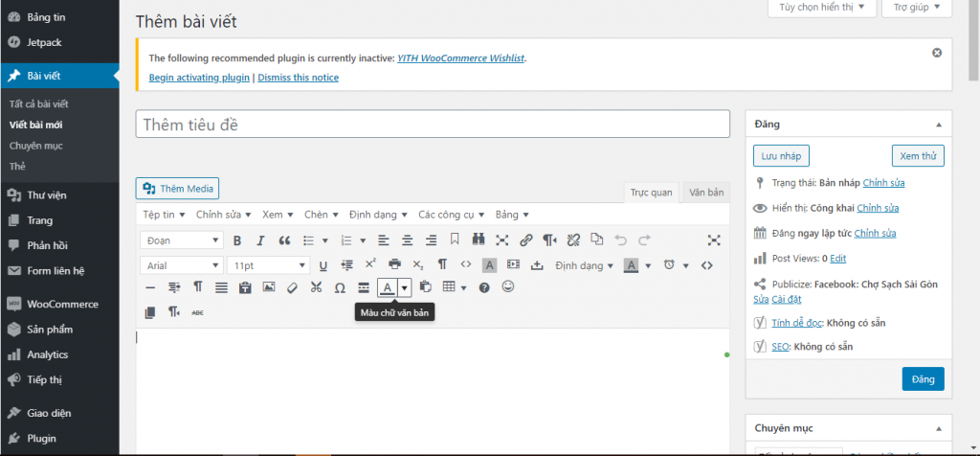Screen dimensions: 980x456
Task: Click the insert link chain icon
Action: coord(525,240)
